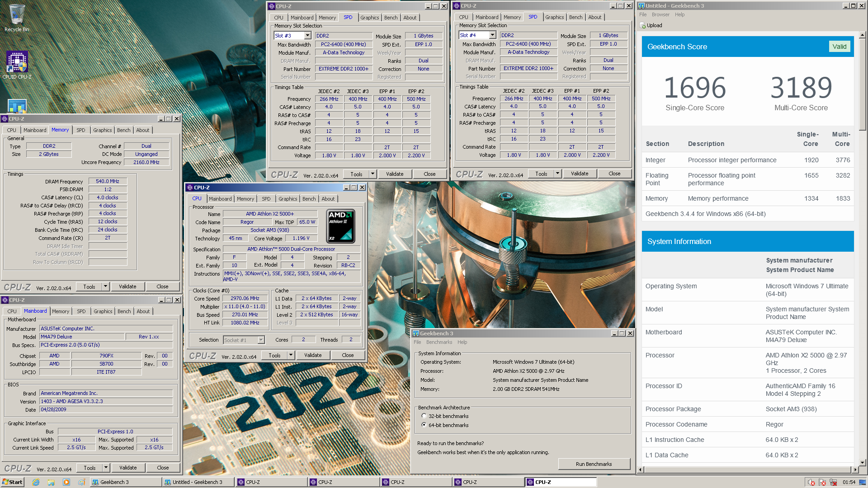The width and height of the screenshot is (868, 488).
Task: Expand Tools arrow in CPU-Z Memory window
Action: pyautogui.click(x=105, y=286)
